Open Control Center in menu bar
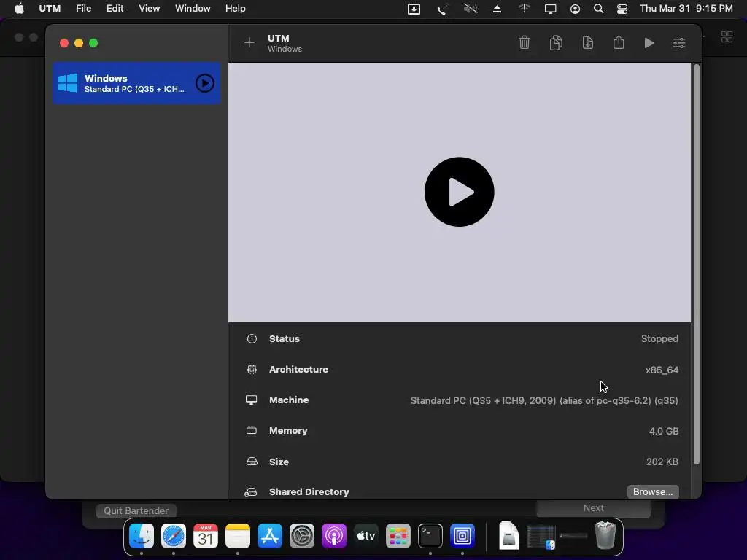 tap(622, 9)
